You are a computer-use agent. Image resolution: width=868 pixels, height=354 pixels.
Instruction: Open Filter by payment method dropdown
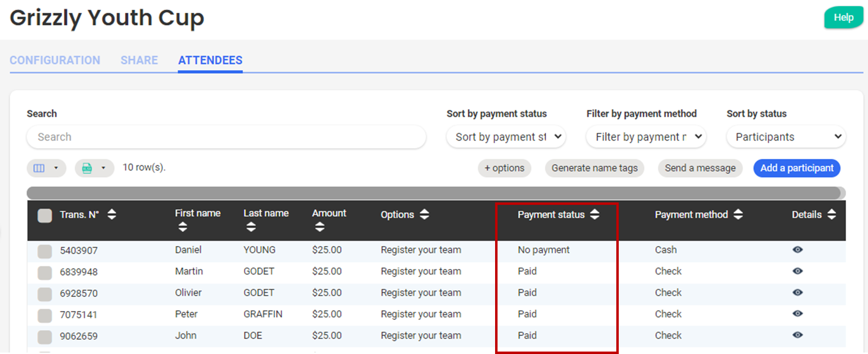point(646,137)
